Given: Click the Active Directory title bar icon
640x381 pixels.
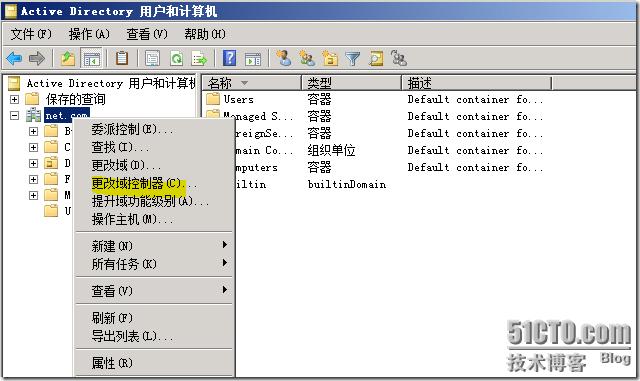Looking at the screenshot, I should point(10,11).
